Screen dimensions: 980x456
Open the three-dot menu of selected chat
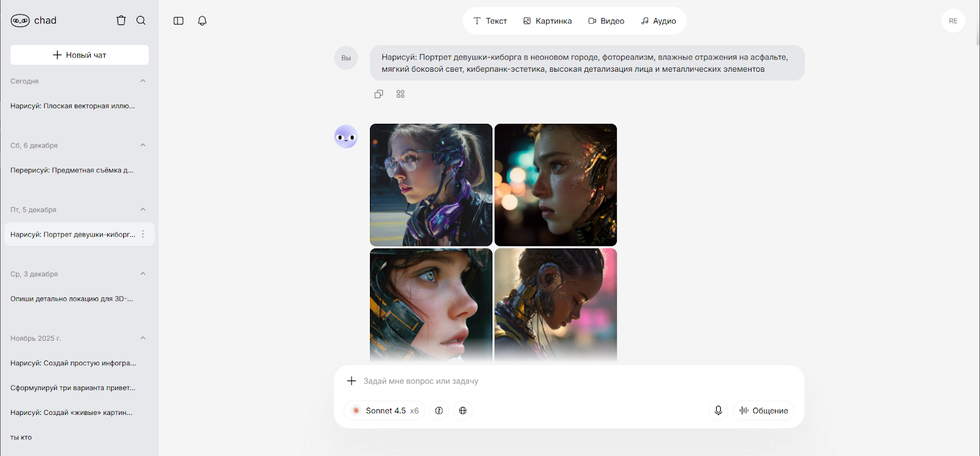143,234
